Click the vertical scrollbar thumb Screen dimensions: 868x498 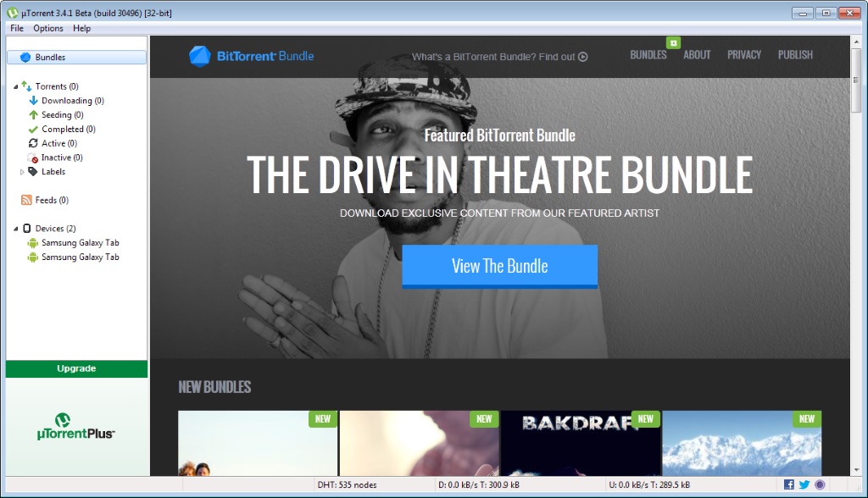pos(856,80)
